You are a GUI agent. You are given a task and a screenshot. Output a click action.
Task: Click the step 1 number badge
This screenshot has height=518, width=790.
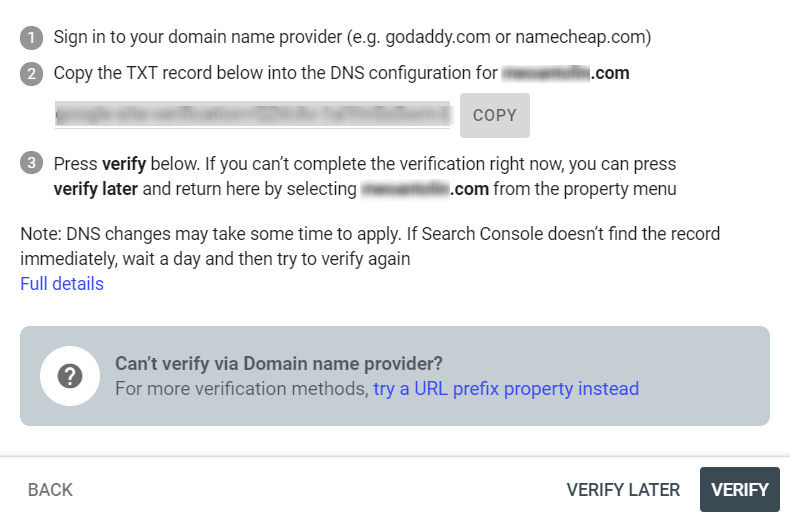31,38
